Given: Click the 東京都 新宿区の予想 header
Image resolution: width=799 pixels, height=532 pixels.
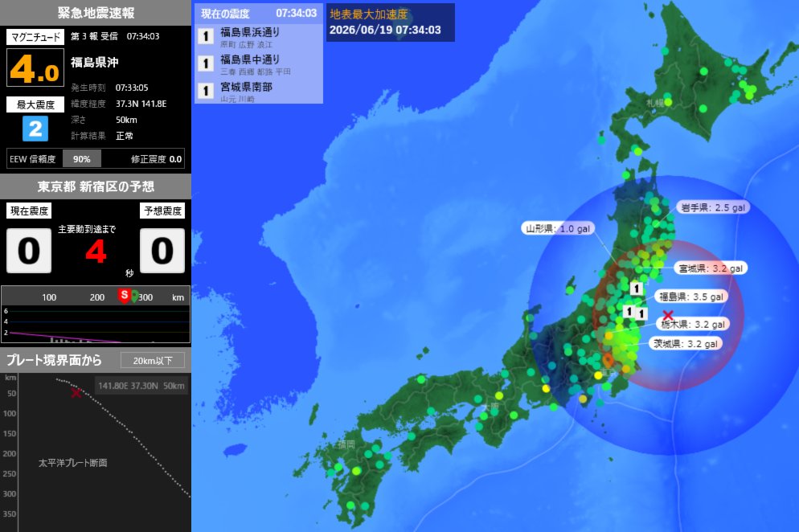Looking at the screenshot, I should pos(96,186).
